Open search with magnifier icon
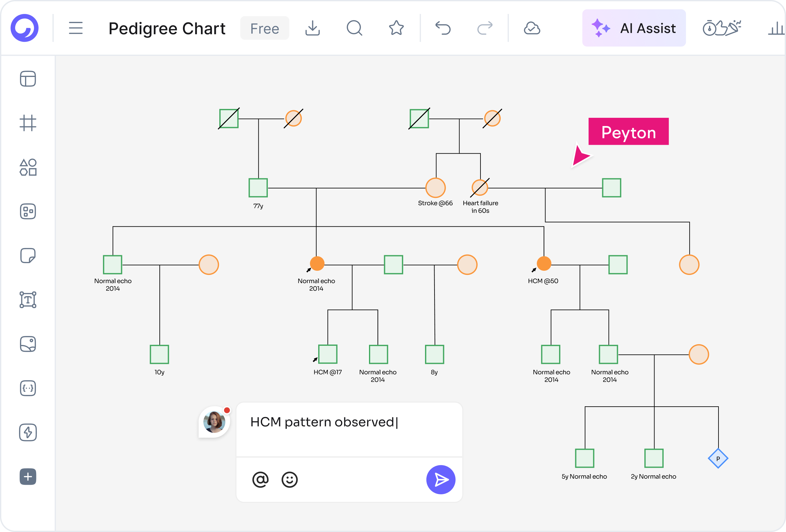786x532 pixels. [354, 28]
